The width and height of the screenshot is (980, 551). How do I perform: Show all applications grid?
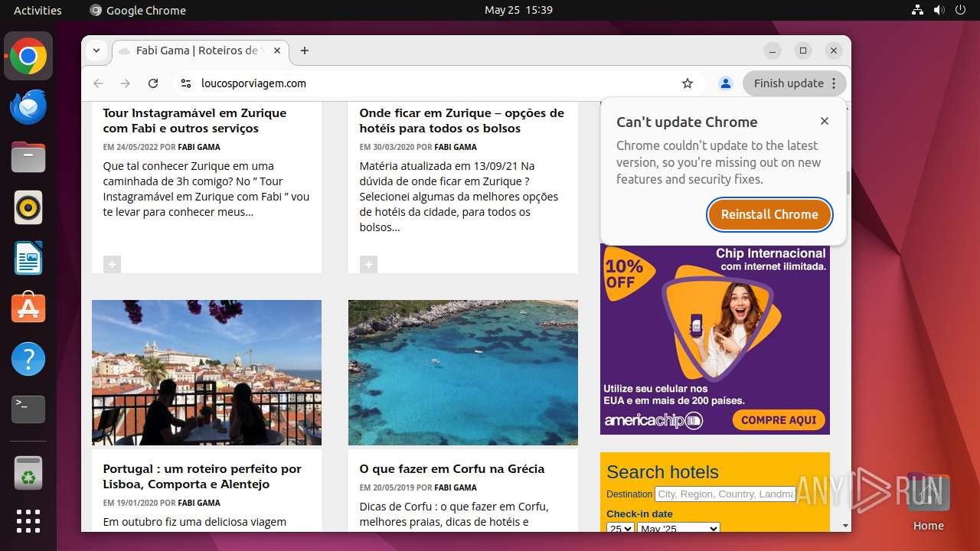coord(28,521)
